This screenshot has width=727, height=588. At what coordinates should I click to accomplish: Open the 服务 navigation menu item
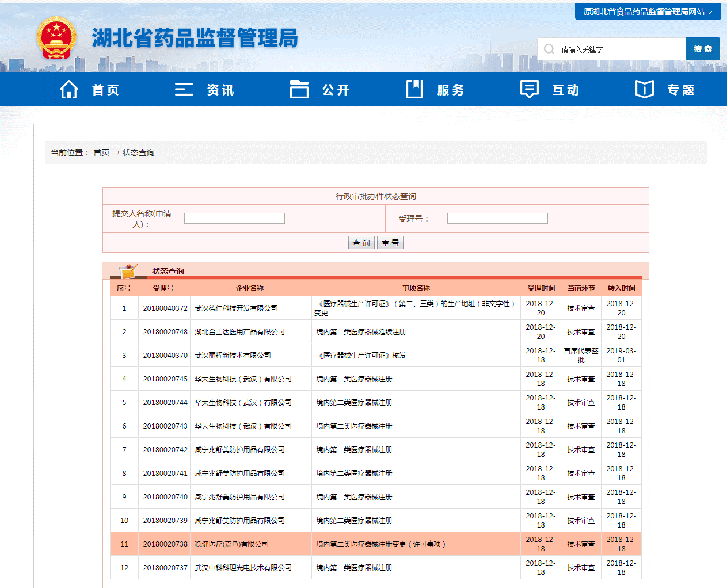[451, 90]
